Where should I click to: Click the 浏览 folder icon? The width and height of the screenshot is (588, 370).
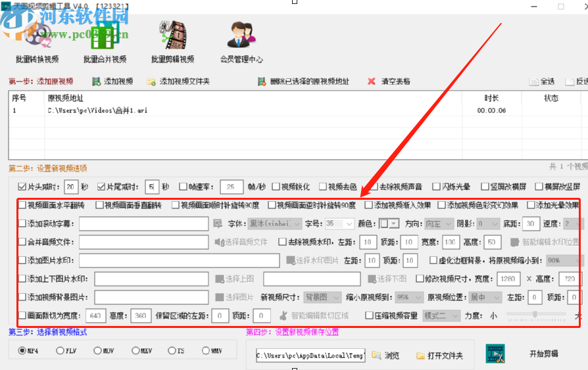point(376,355)
